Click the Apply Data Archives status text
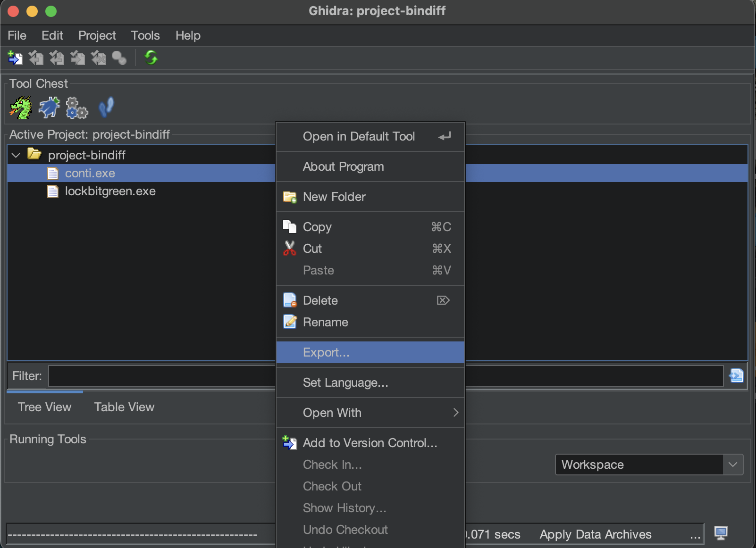The height and width of the screenshot is (548, 756). coord(596,534)
